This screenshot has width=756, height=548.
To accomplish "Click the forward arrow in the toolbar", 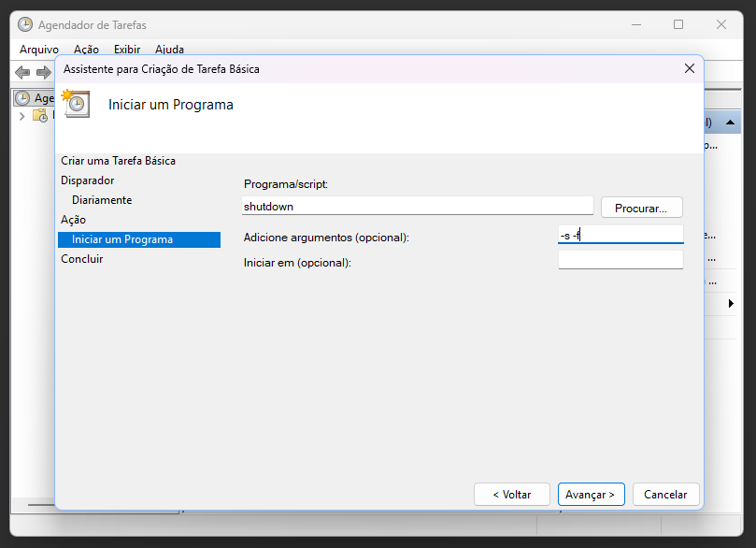I will click(x=43, y=72).
